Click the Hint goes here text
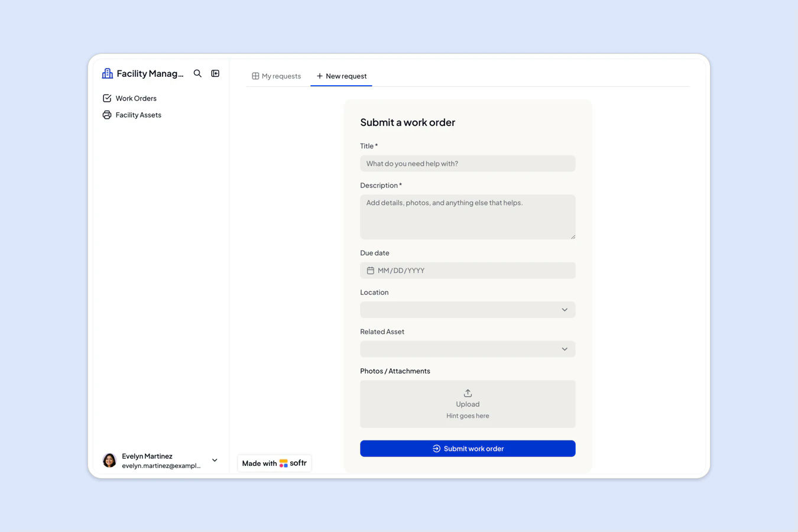 click(468, 416)
